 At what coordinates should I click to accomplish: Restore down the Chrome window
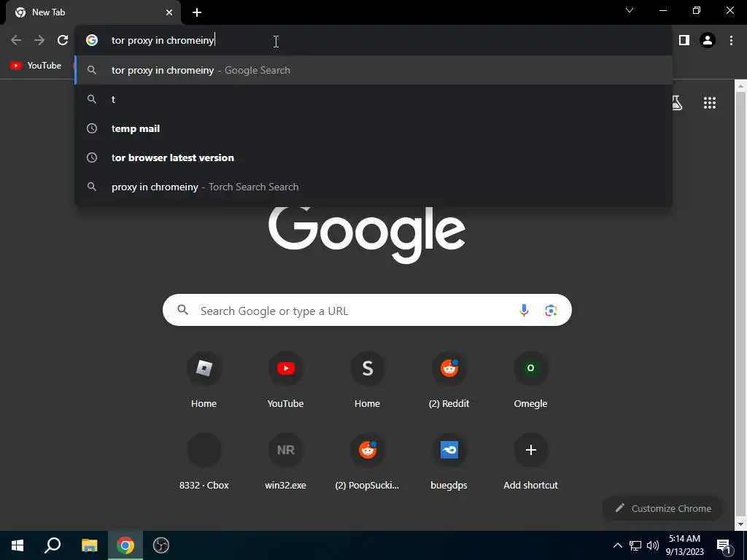click(x=697, y=10)
